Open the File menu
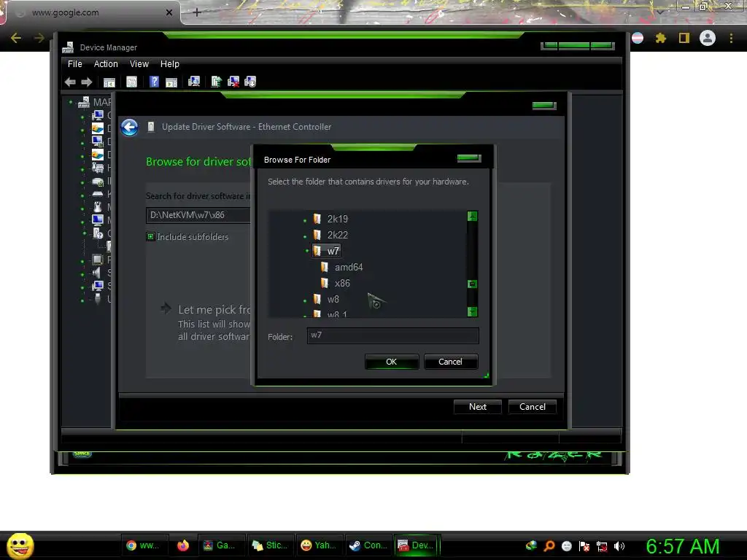 pyautogui.click(x=75, y=64)
